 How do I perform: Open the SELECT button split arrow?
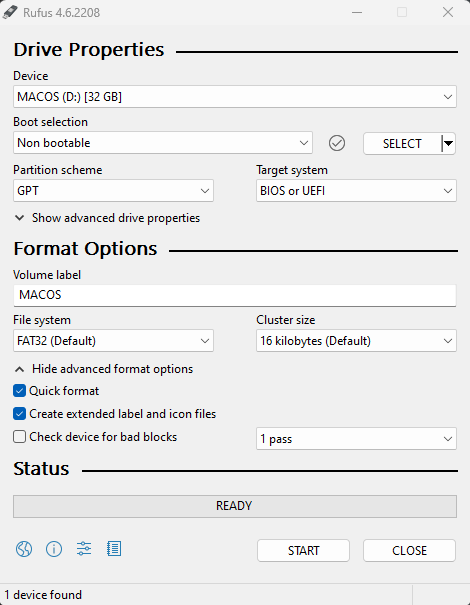point(448,144)
